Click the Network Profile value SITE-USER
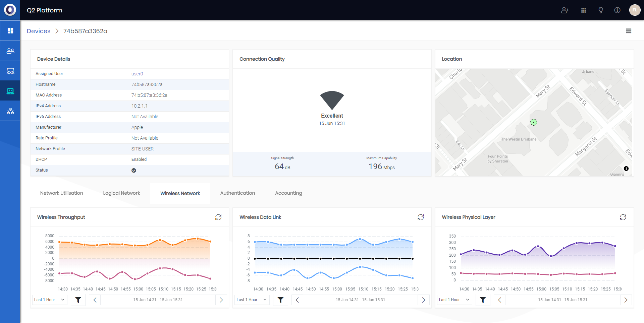Viewport: 644px width, 323px height. click(143, 149)
